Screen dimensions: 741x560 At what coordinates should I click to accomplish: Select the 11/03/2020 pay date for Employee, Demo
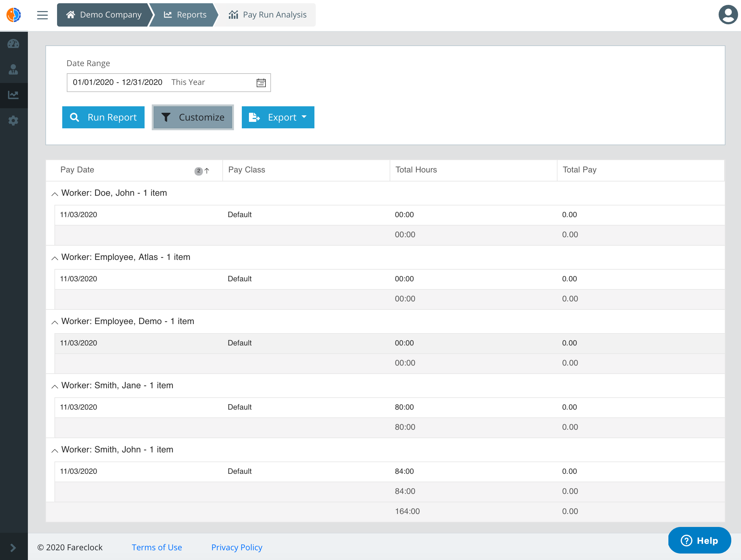tap(78, 343)
